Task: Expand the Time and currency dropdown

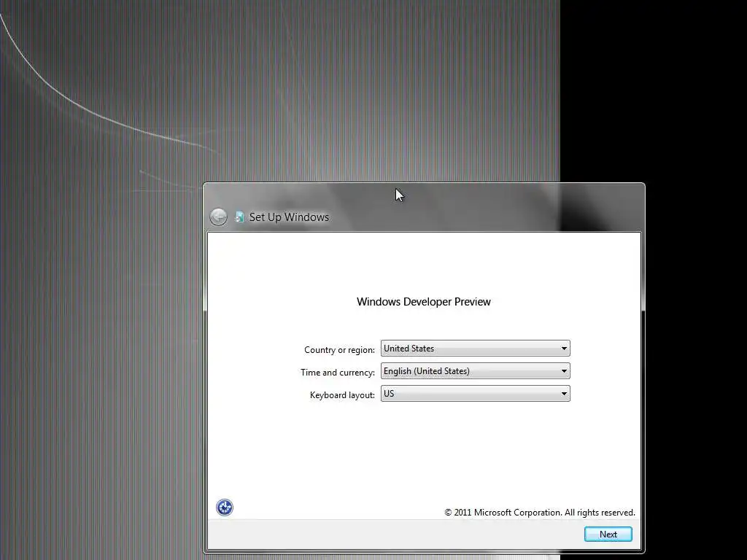Action: point(475,371)
